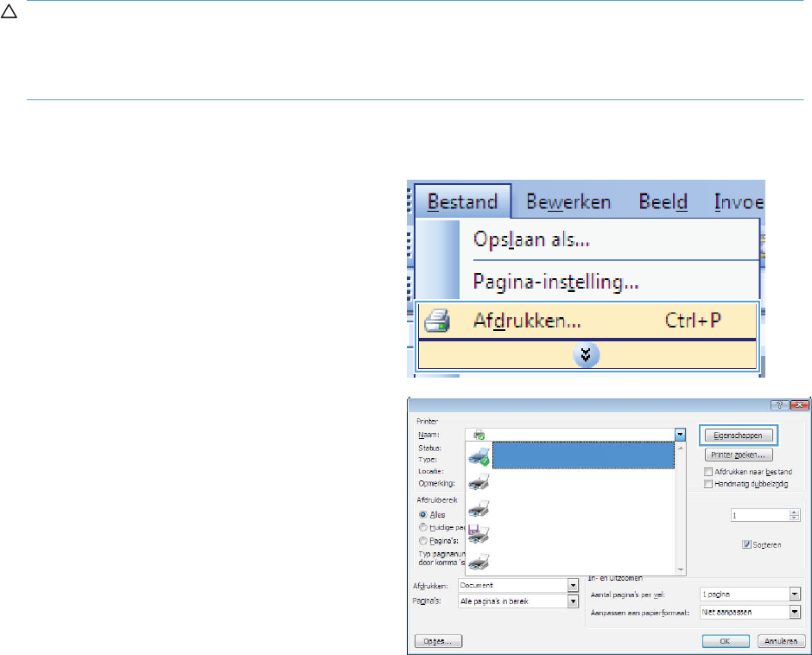
Task: Close the print dialog with the red X
Action: pyautogui.click(x=800, y=405)
